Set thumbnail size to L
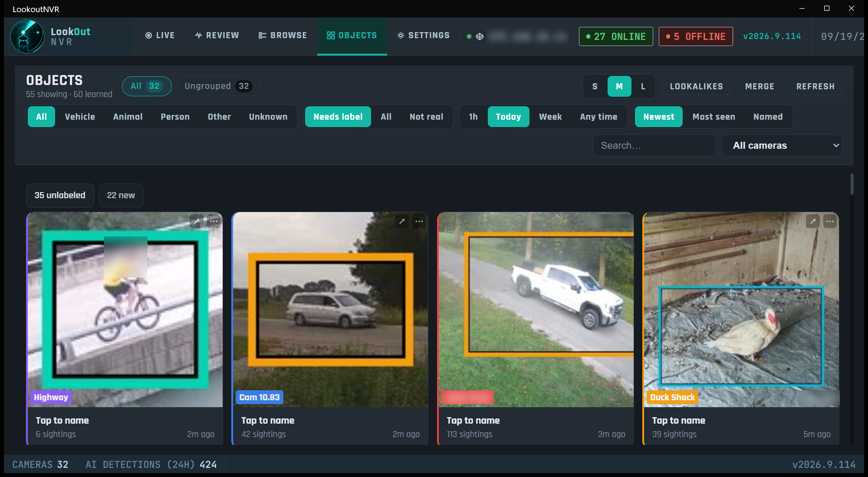Screen dimensions: 868x477 (x=643, y=86)
